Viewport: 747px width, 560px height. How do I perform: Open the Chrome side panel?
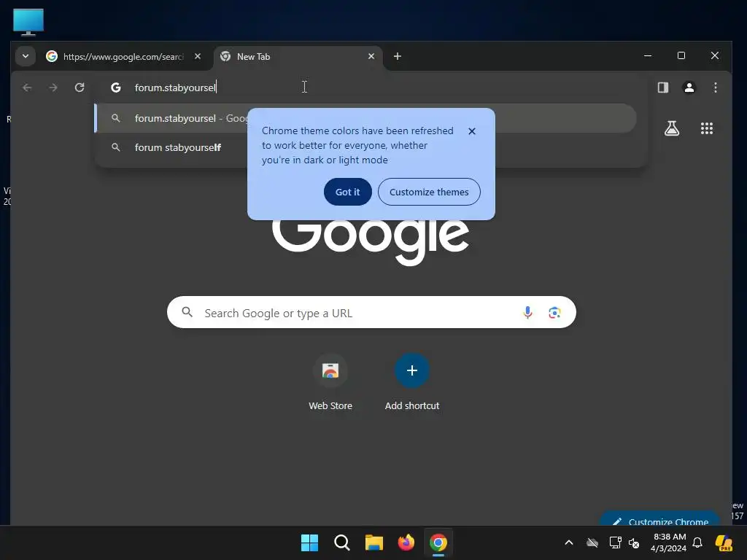pyautogui.click(x=662, y=87)
